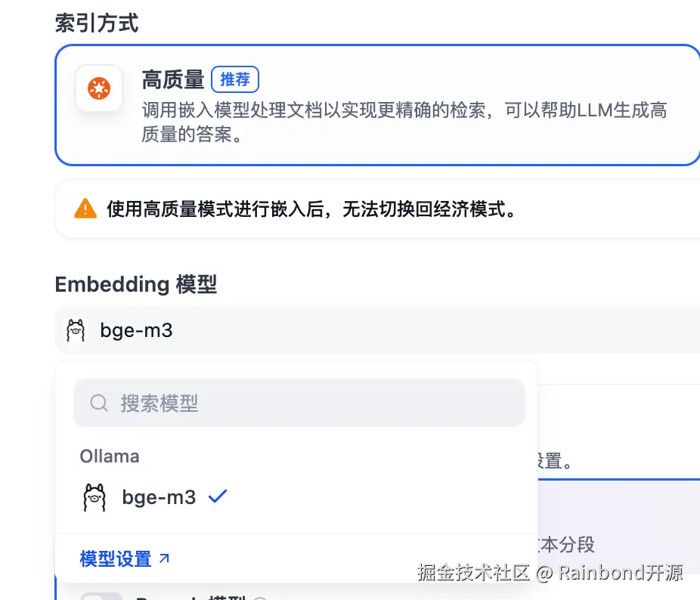700x600 pixels.
Task: Click the external arrow beside 模型设置
Action: pos(164,558)
